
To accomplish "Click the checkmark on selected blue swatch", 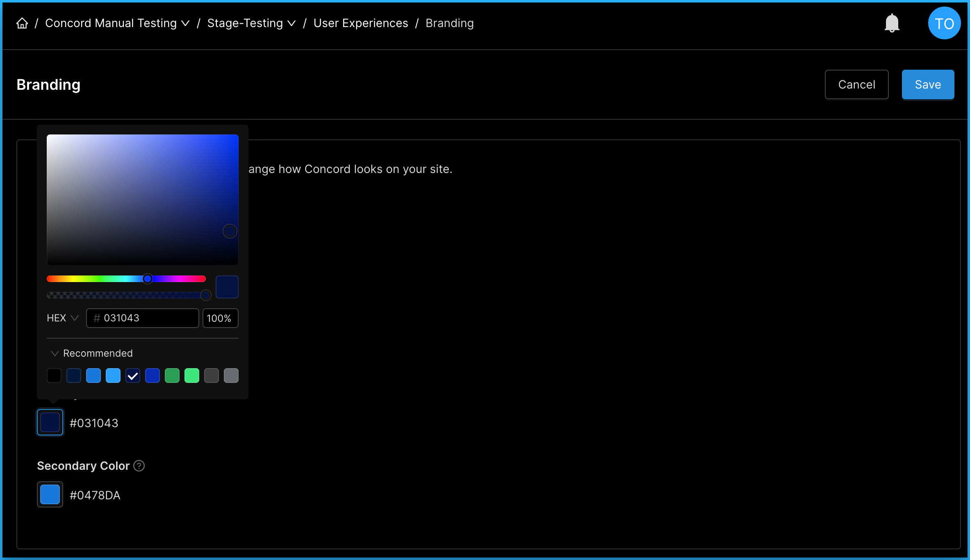I will [133, 376].
